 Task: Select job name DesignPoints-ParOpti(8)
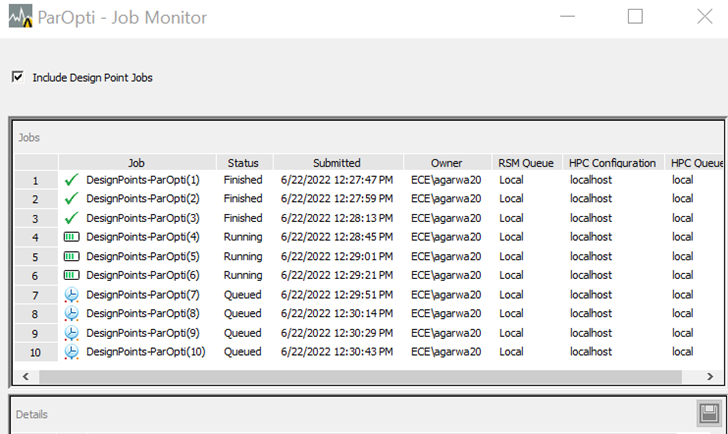click(143, 314)
